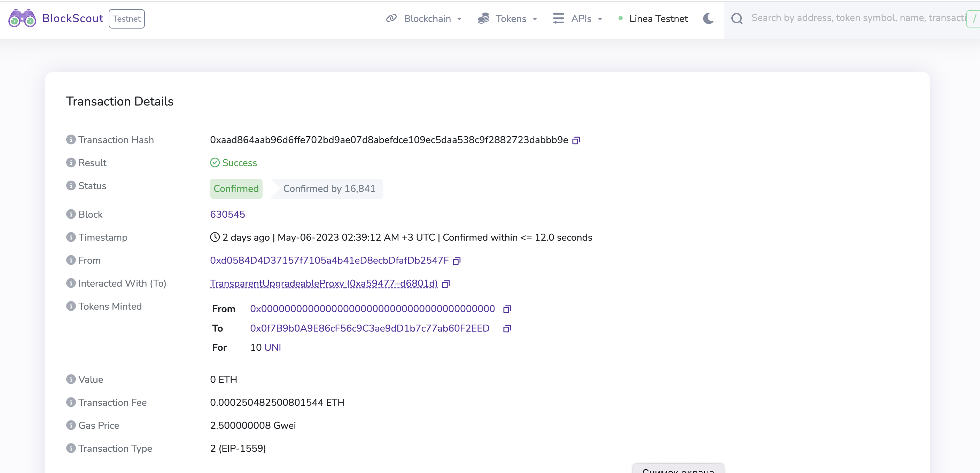Copy the TransparentUpgradeableProxy contract address

pyautogui.click(x=446, y=284)
